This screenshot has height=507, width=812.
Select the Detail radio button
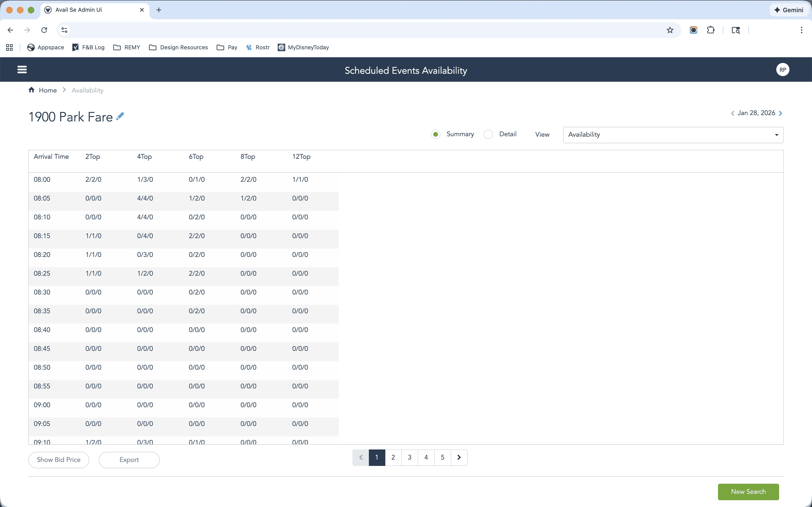point(488,135)
